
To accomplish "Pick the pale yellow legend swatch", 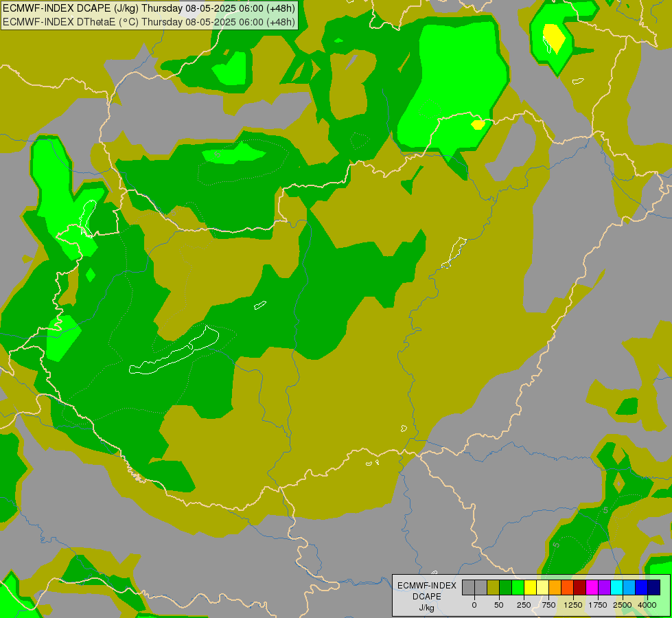I will tap(542, 587).
